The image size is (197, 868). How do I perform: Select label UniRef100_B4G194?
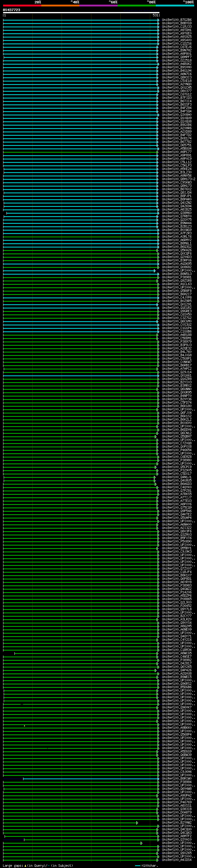pos(176,71)
